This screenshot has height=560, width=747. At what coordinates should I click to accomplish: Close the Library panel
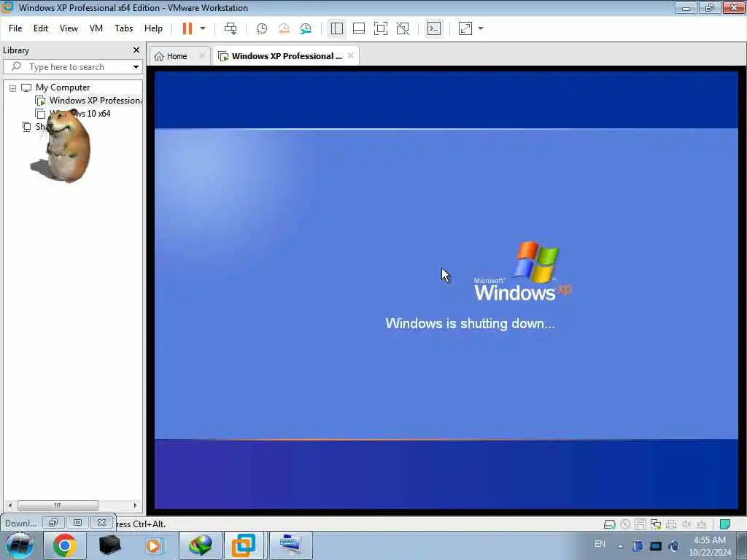tap(136, 50)
